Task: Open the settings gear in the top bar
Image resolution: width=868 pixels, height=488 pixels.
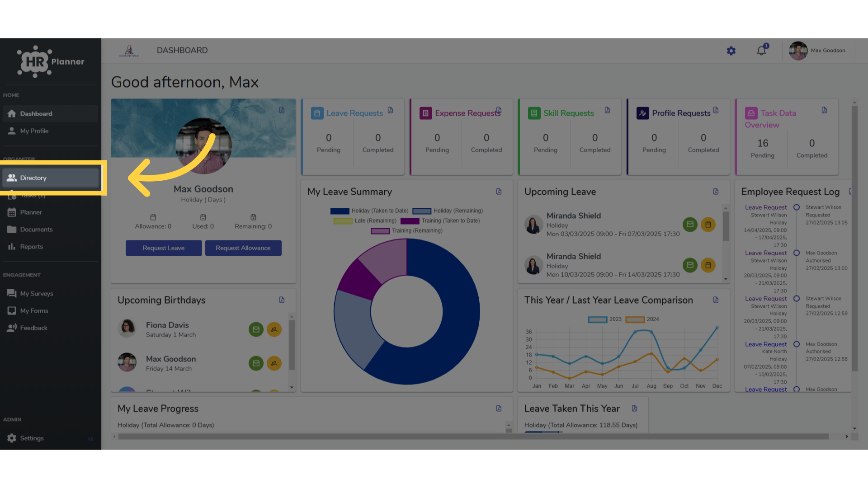Action: tap(731, 51)
